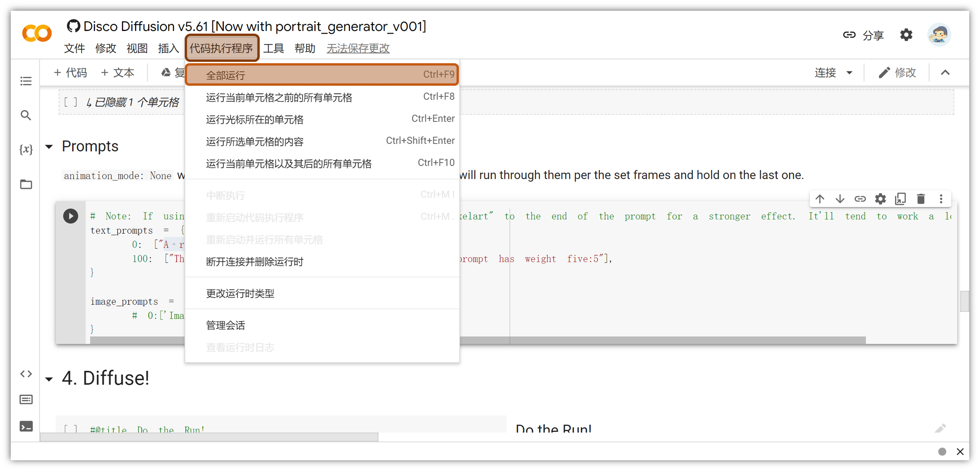
Task: Open the terminal sidebar icon
Action: 26,427
